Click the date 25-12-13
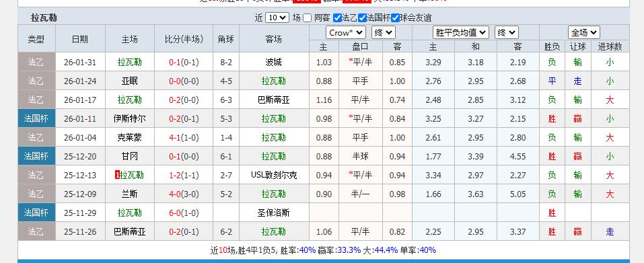Screen dimensions: 644x263 point(79,176)
